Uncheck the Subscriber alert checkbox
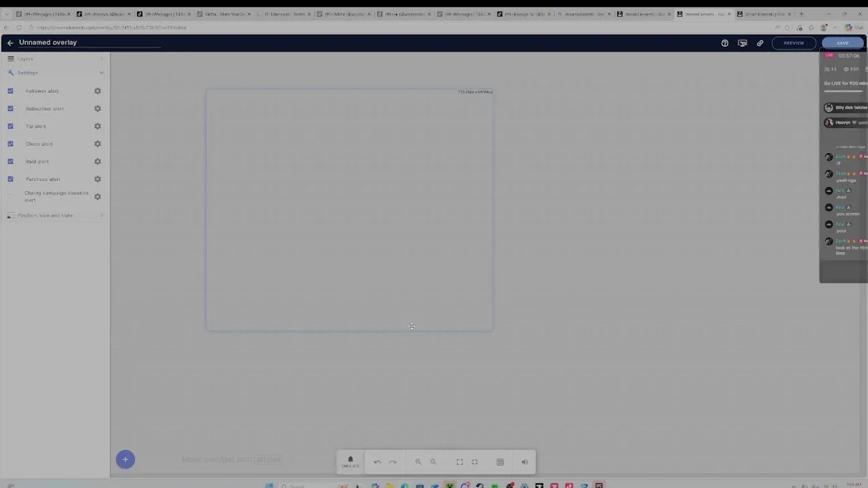 coord(10,108)
